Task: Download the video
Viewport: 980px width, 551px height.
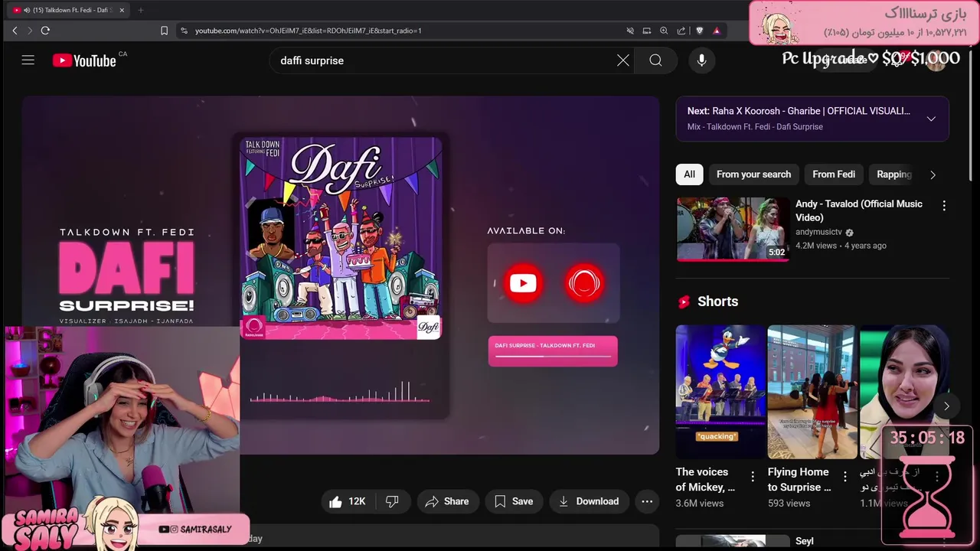Action: (588, 501)
